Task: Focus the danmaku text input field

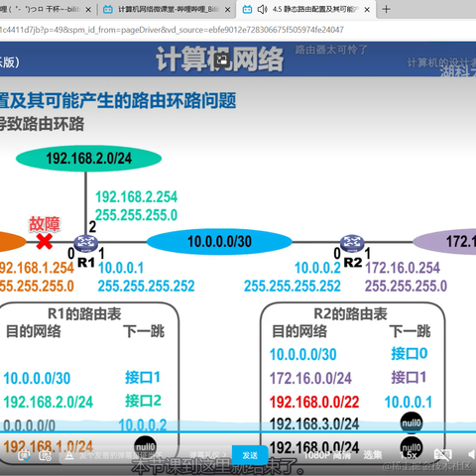Action: coord(129,456)
